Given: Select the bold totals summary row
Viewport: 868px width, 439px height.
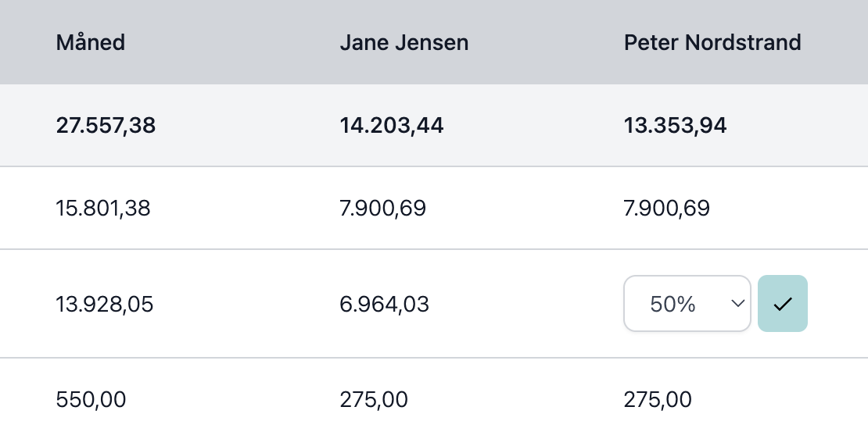Looking at the screenshot, I should point(434,126).
